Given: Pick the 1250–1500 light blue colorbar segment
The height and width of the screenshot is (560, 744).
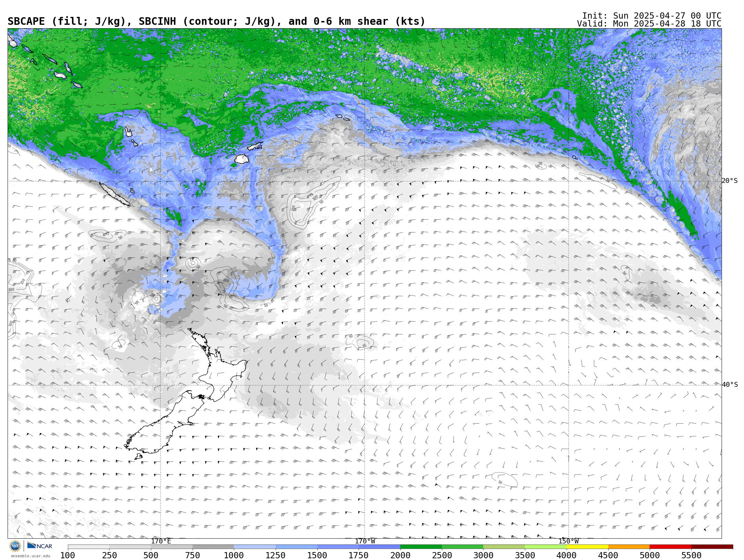Looking at the screenshot, I should (x=296, y=547).
